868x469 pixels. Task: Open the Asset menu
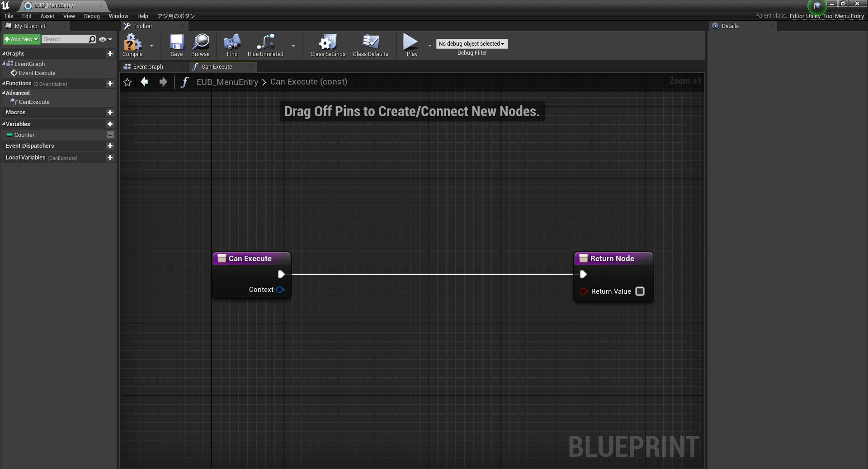pyautogui.click(x=47, y=16)
